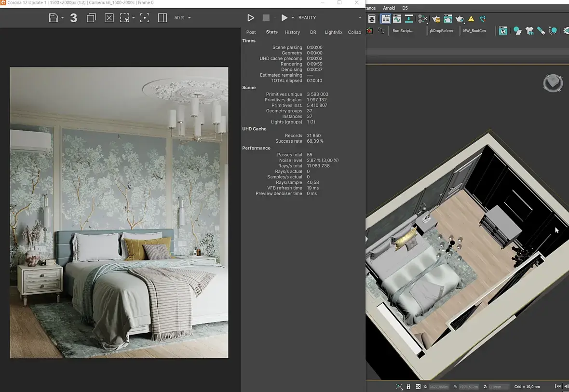Click the ViewCube navigation widget
The height and width of the screenshot is (392, 569).
pos(553,83)
